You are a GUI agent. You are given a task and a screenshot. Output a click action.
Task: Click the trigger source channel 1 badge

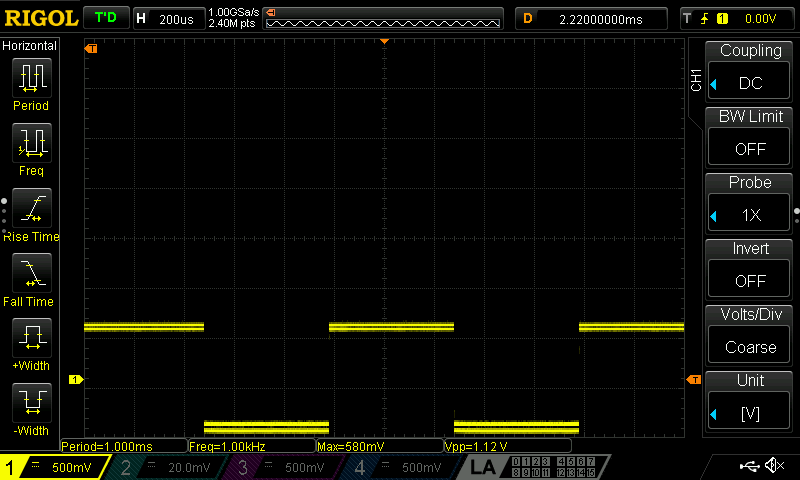point(722,19)
